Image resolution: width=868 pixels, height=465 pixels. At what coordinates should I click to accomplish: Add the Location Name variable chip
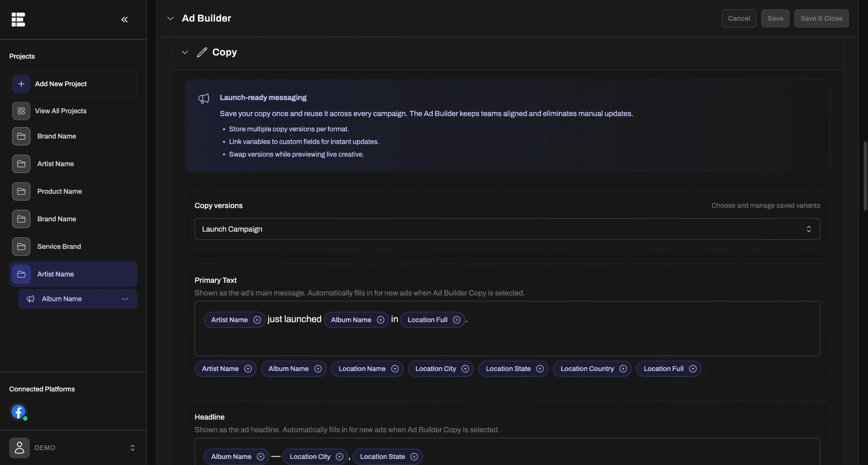click(x=367, y=369)
